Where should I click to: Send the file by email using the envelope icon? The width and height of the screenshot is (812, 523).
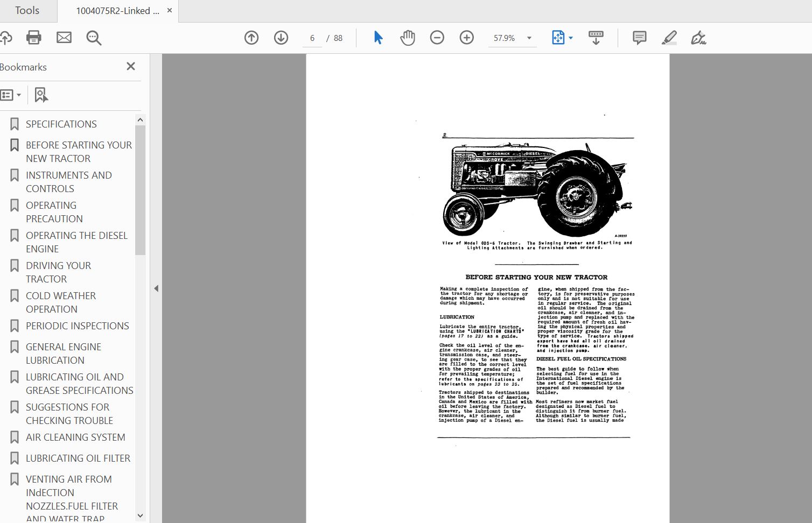(x=64, y=38)
